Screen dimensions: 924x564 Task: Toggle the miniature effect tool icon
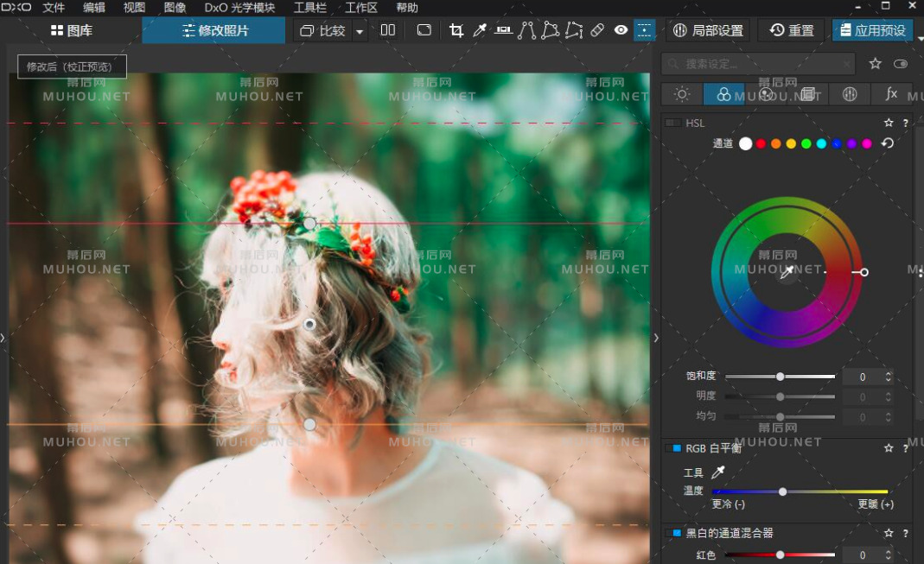(644, 30)
